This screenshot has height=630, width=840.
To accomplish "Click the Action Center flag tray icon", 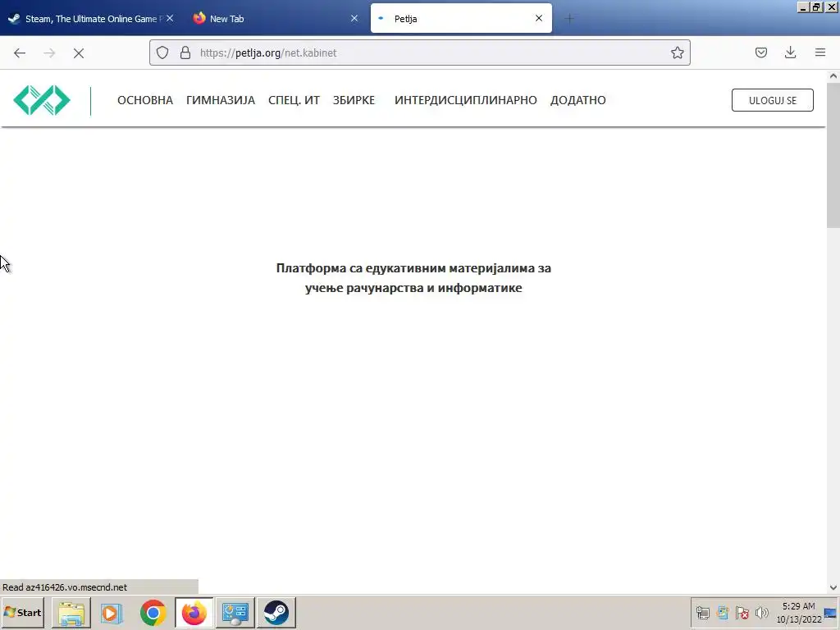I will [742, 612].
